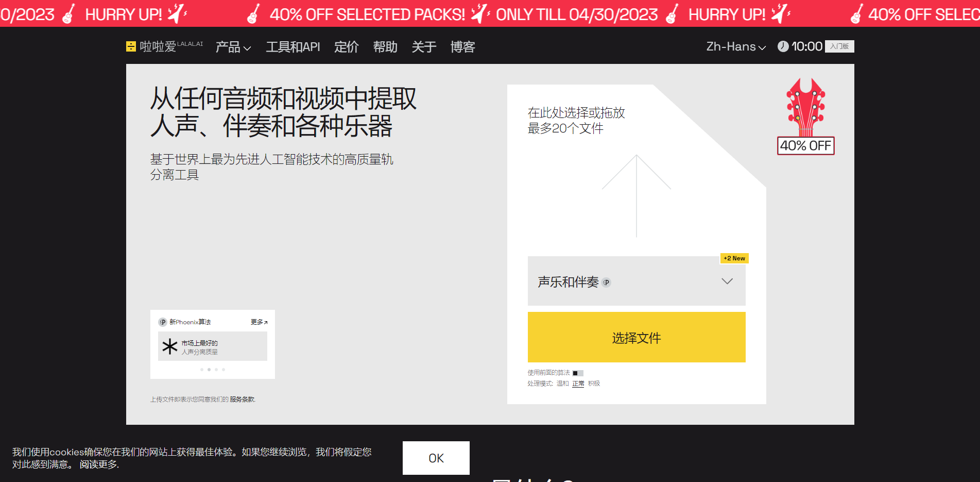This screenshot has height=482, width=980.
Task: Click the Phoenix icon beside 新Phoenix算法
Action: (x=163, y=322)
